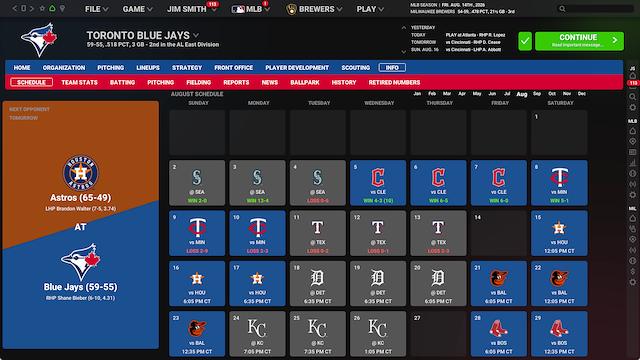Open August 5 game vs CLE
This screenshot has width=640, height=360.
(x=378, y=182)
